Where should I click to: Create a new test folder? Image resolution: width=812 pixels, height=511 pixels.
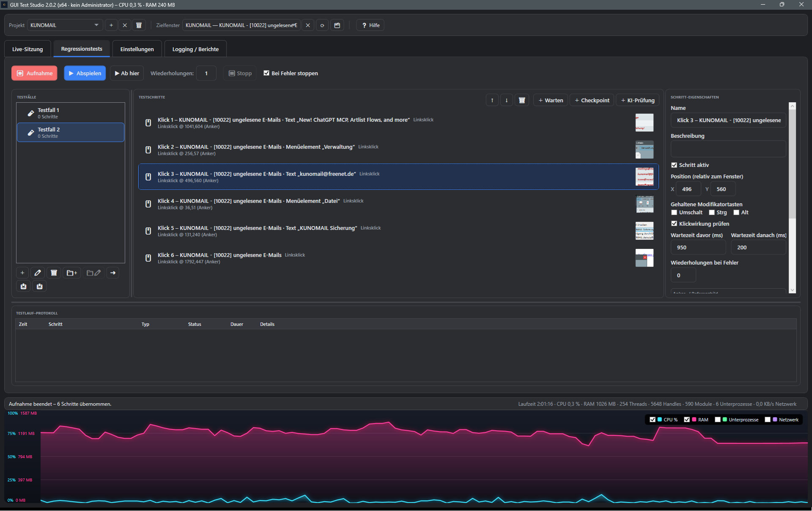(72, 273)
